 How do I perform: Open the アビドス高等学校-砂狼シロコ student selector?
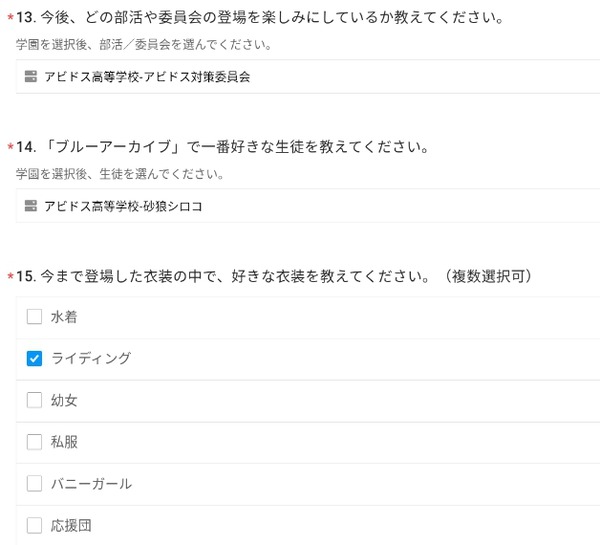[x=308, y=206]
